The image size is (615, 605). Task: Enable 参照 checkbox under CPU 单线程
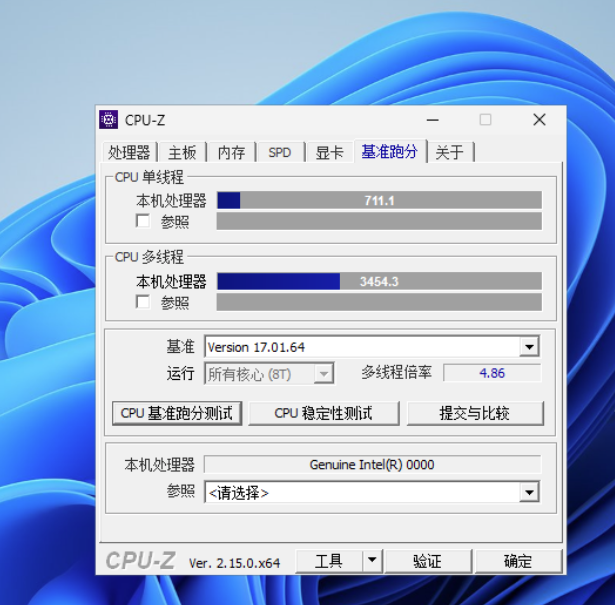143,221
